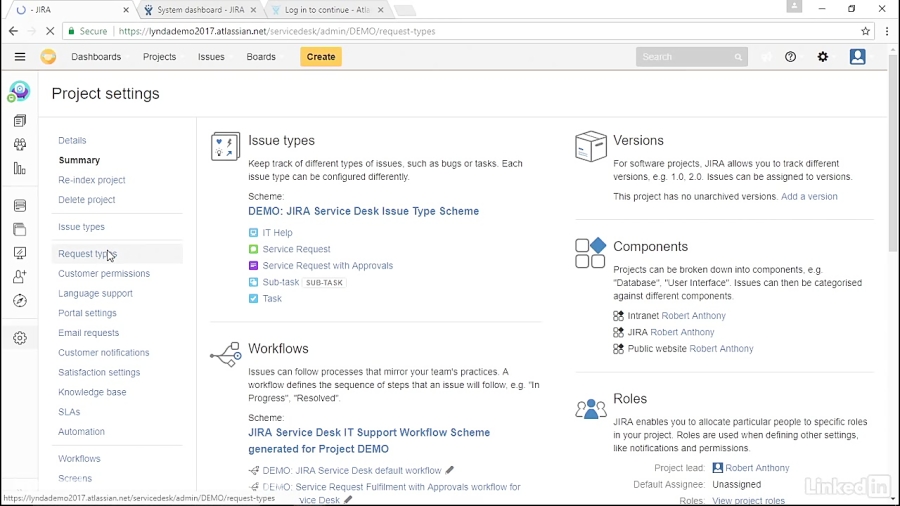Open Knowledge base setting
Screen dimensions: 900x506
click(x=92, y=392)
